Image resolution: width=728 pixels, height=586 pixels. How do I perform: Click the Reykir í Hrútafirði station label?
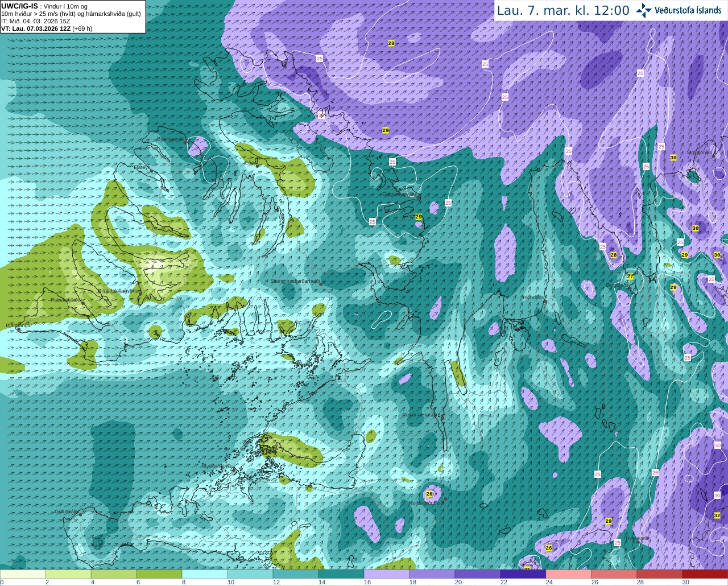click(422, 415)
